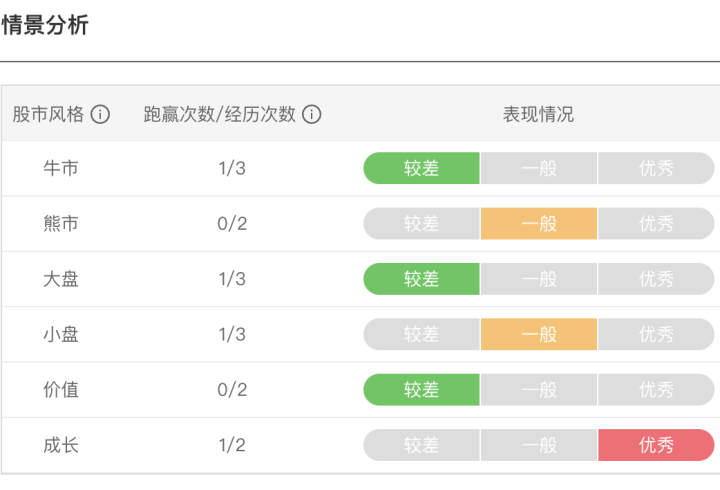The image size is (720, 490).
Task: Select the 一般 segment in 成长 row
Action: [x=539, y=445]
